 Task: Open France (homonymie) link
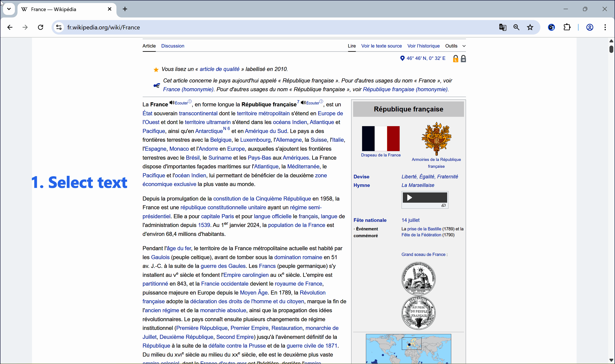coord(188,89)
